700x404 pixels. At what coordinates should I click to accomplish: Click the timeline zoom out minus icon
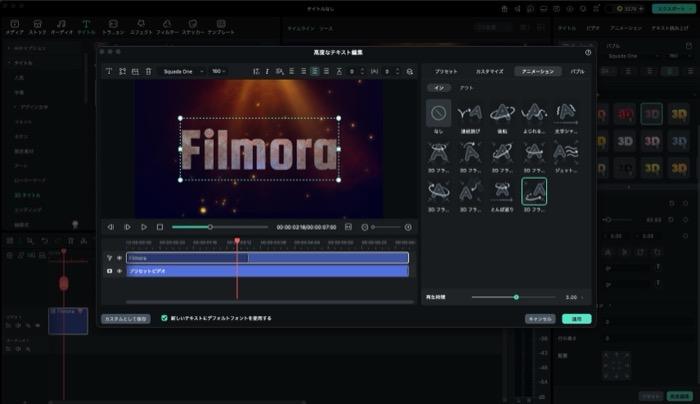point(365,227)
